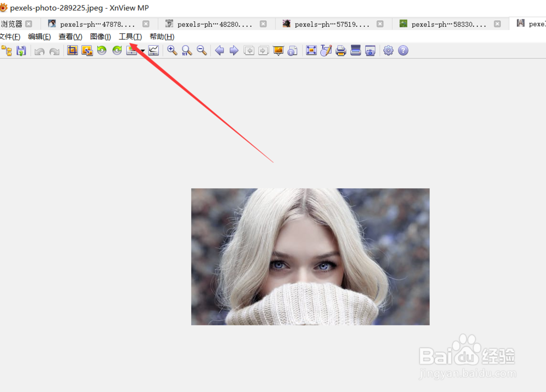Open the Adjust levels icon

pyautogui.click(x=132, y=51)
